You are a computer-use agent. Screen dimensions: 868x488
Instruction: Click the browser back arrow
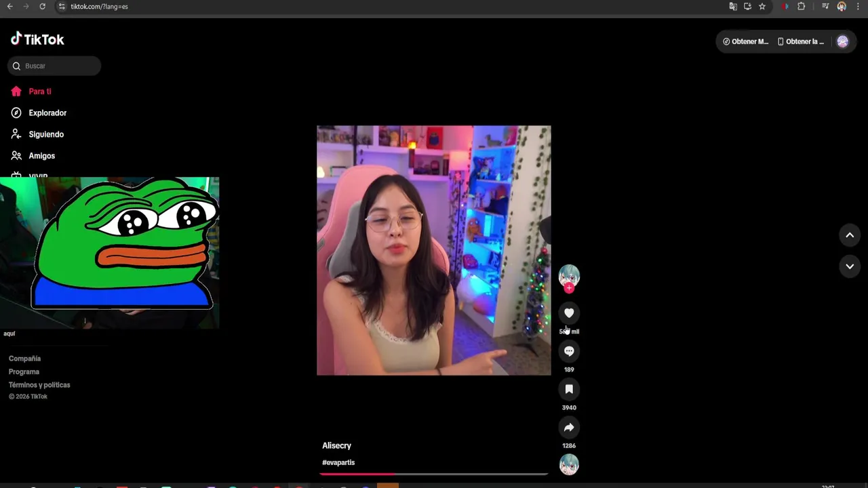click(x=9, y=6)
